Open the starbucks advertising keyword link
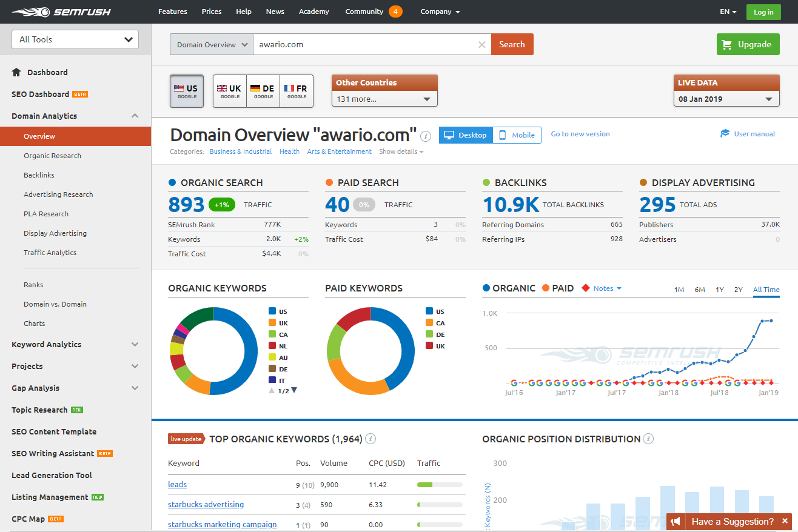The width and height of the screenshot is (798, 532). click(x=206, y=504)
